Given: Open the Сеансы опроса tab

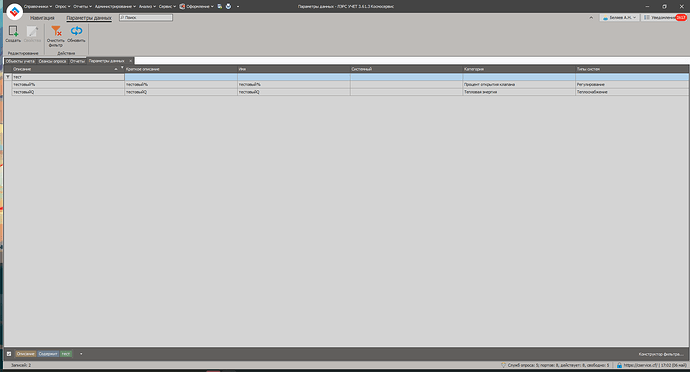Looking at the screenshot, I should coord(52,61).
